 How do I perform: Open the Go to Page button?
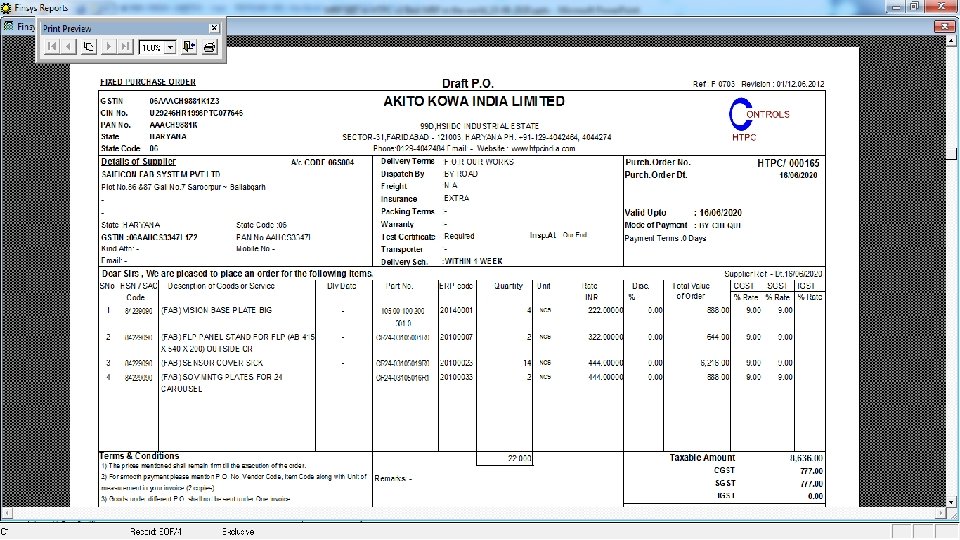(89, 47)
